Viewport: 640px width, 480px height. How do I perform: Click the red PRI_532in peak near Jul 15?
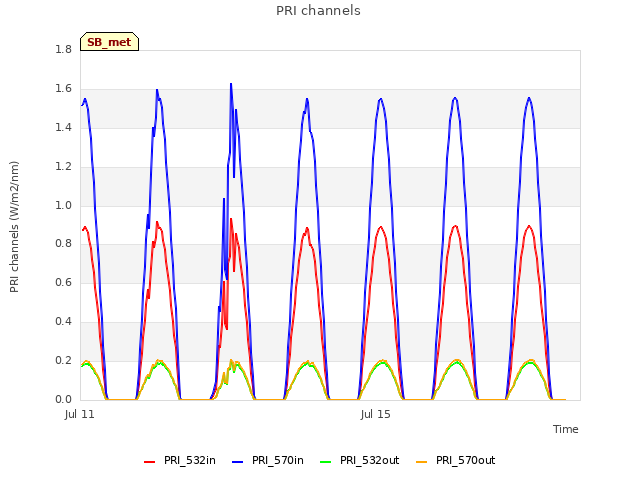381,227
